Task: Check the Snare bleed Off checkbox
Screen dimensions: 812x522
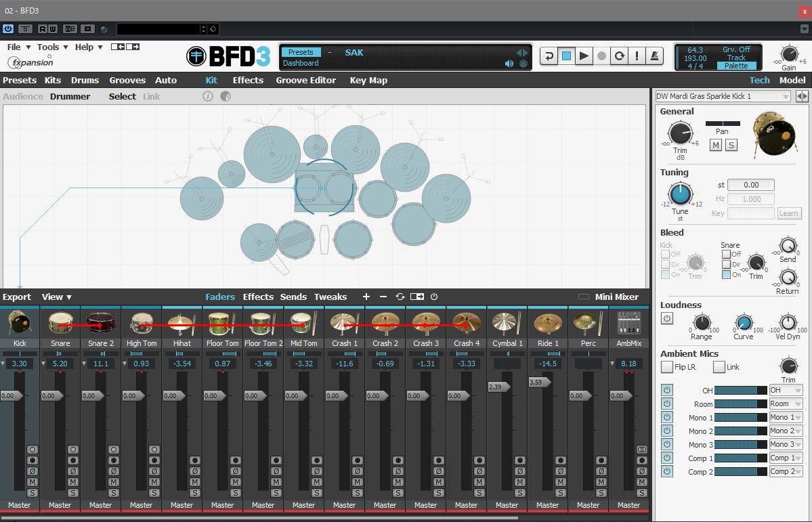Action: (x=727, y=255)
